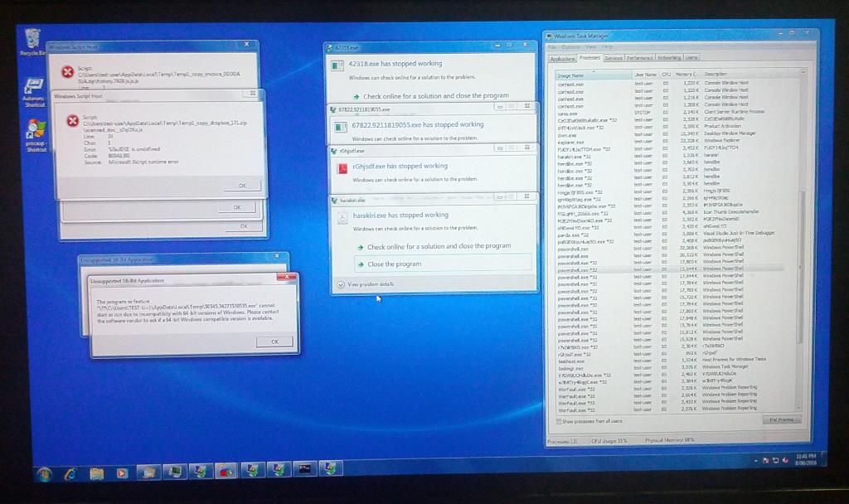Click the volume icon in the system tray
This screenshot has height=504, width=849.
click(785, 460)
